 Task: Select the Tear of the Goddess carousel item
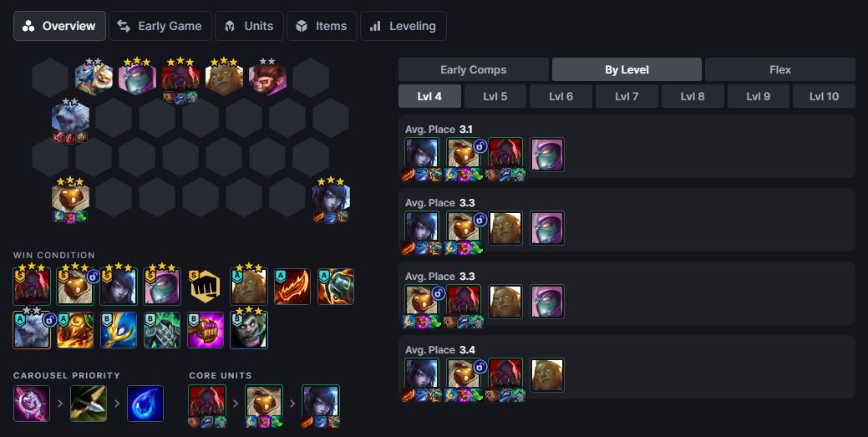145,404
